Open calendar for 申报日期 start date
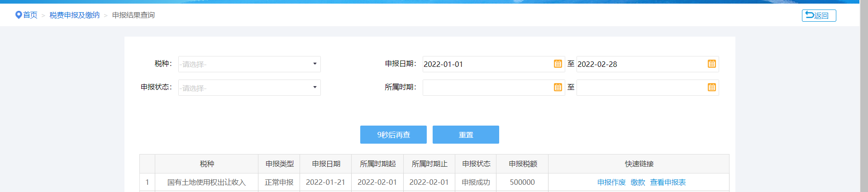 [x=558, y=64]
